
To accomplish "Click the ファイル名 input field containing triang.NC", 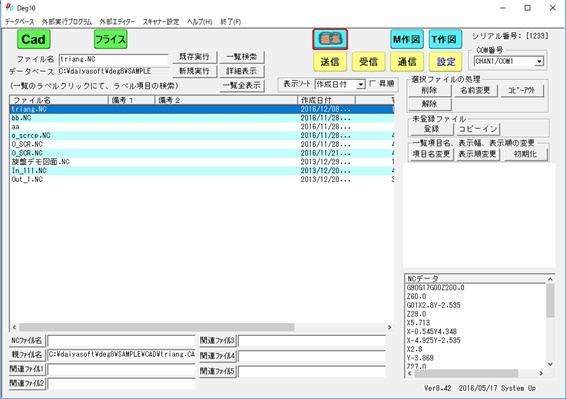I will [x=113, y=59].
